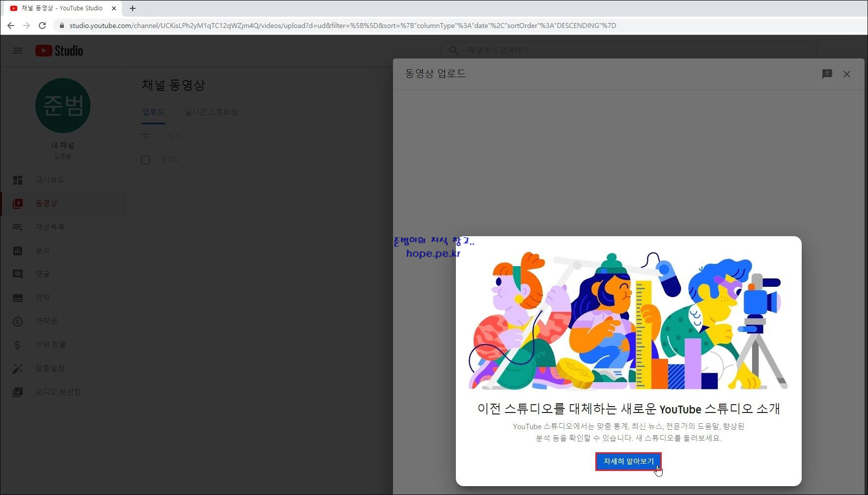Select 동영상 in the sidebar

(63, 203)
